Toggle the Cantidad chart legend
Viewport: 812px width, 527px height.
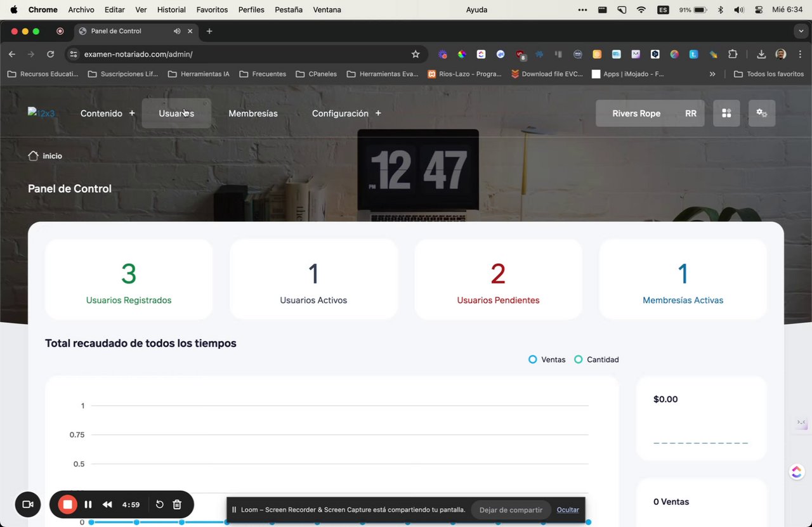coord(596,360)
